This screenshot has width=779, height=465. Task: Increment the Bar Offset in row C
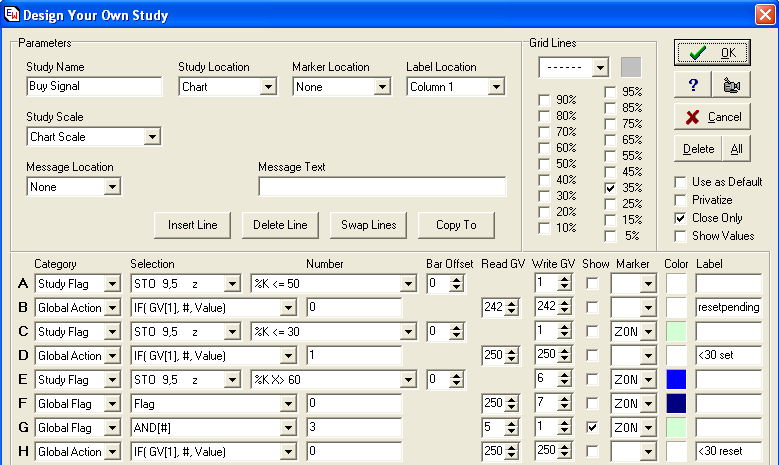457,328
